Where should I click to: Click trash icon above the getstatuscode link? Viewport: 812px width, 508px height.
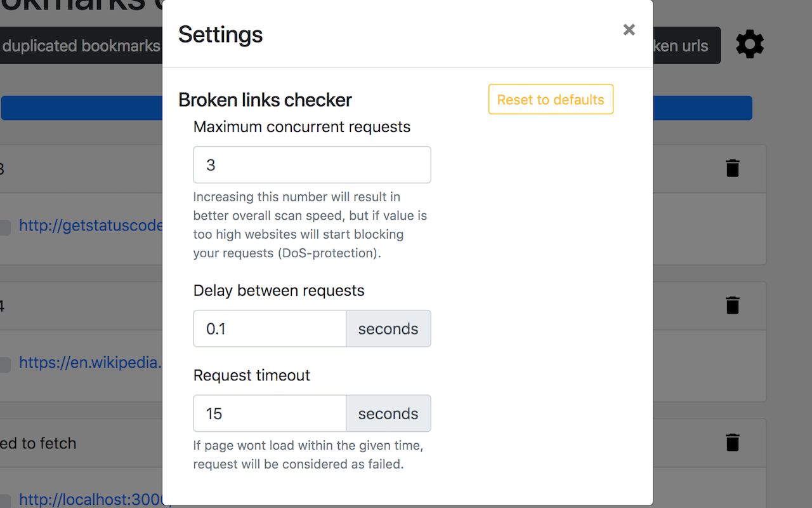pos(733,168)
